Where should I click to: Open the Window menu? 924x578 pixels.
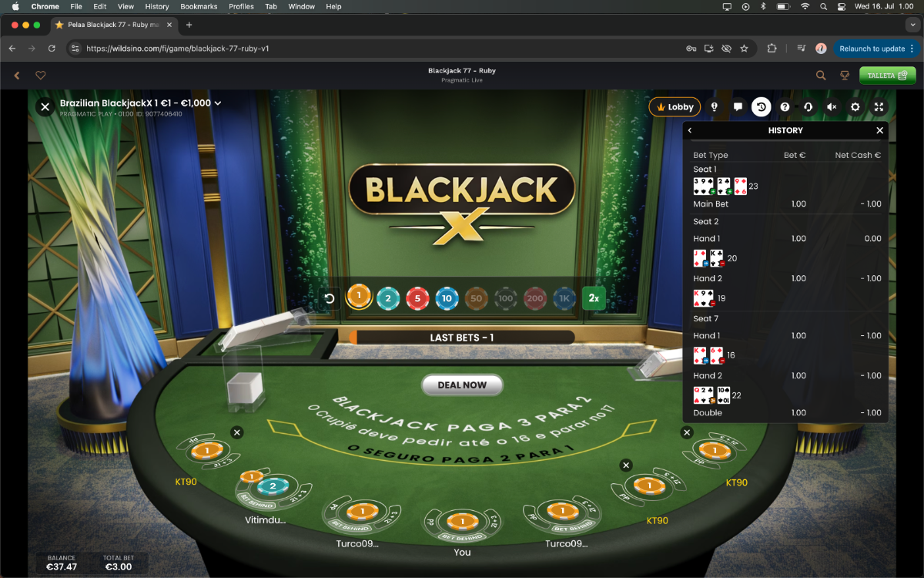tap(301, 6)
